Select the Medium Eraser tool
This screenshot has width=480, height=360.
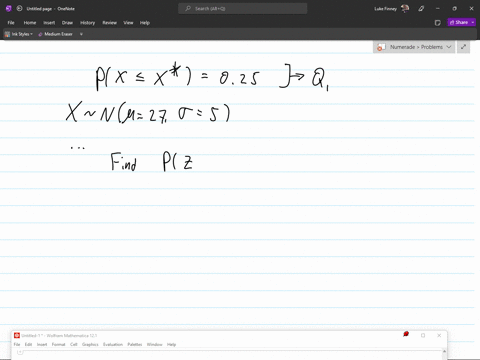tap(55, 34)
